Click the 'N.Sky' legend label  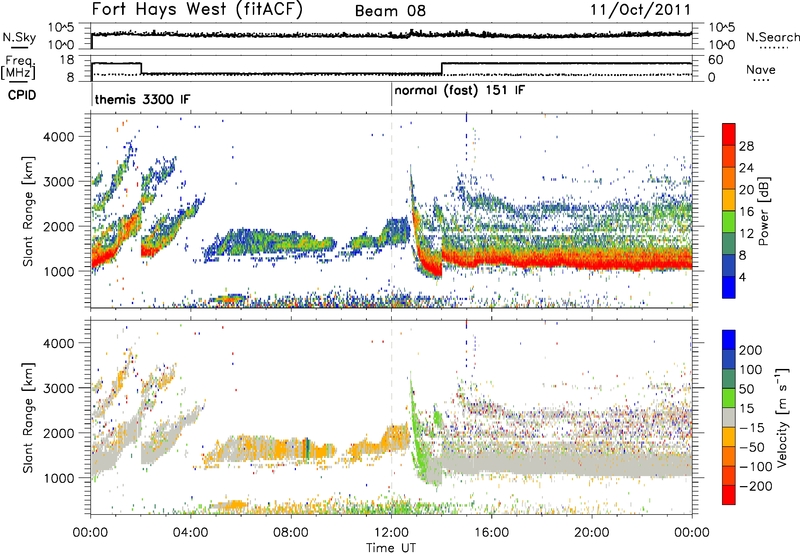pos(19,37)
